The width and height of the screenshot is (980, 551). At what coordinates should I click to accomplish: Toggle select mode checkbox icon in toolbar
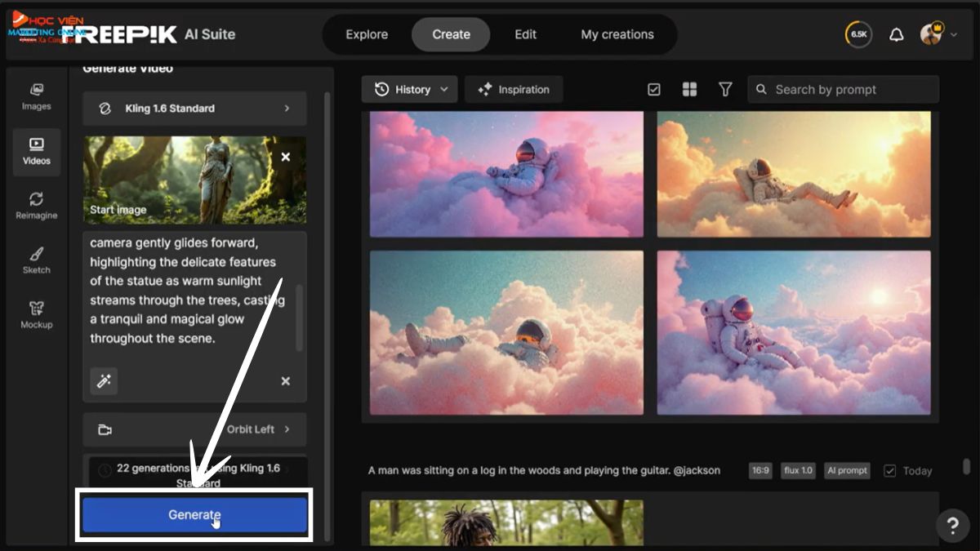point(654,90)
